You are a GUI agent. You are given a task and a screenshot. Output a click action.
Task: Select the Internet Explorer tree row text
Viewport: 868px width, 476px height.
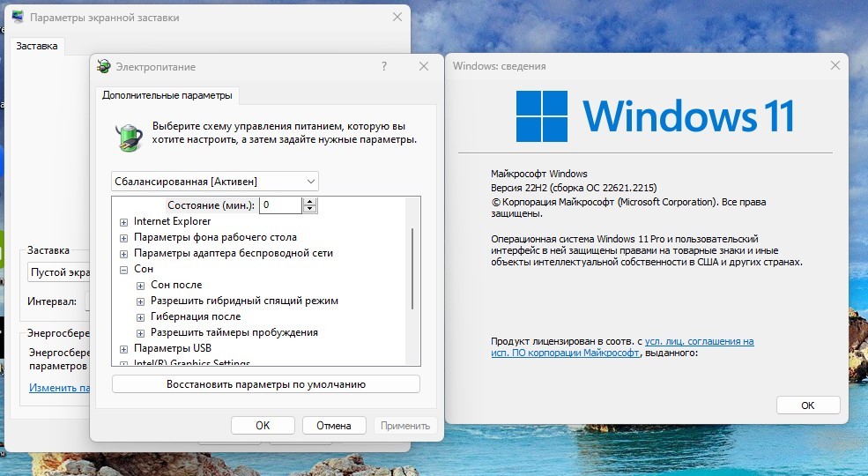click(x=172, y=221)
